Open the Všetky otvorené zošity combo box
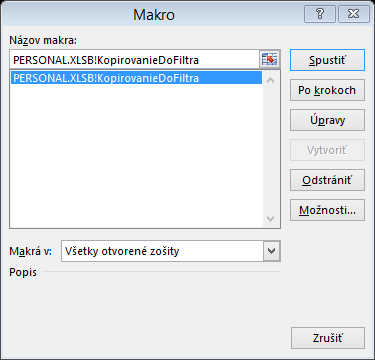Image resolution: width=375 pixels, height=360 pixels. click(x=171, y=251)
